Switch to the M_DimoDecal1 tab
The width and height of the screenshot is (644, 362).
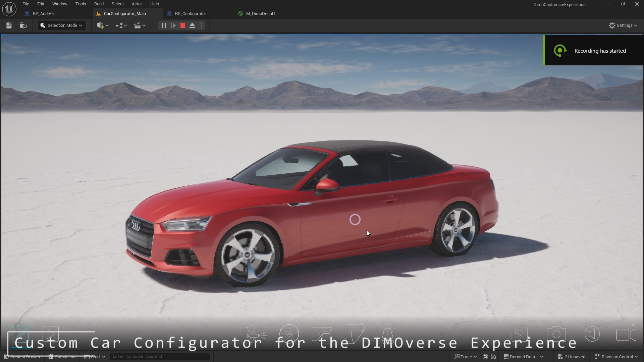pos(260,14)
